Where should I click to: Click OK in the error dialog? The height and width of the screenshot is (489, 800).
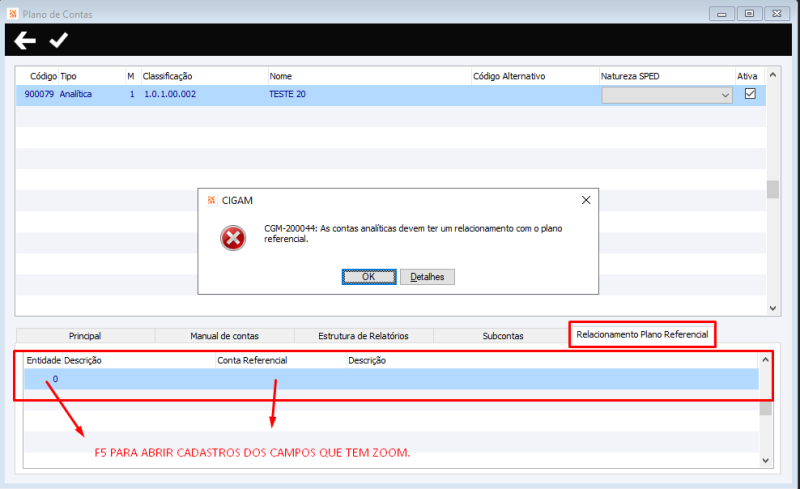tap(369, 277)
